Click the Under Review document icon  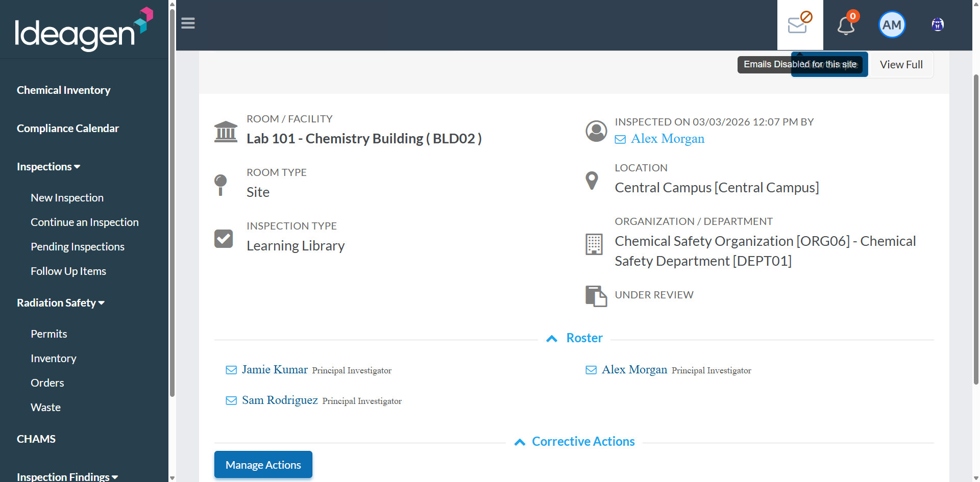(596, 296)
